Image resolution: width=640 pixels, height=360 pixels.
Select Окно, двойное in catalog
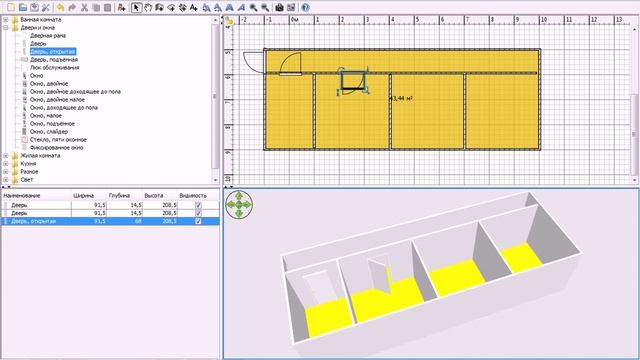(49, 84)
